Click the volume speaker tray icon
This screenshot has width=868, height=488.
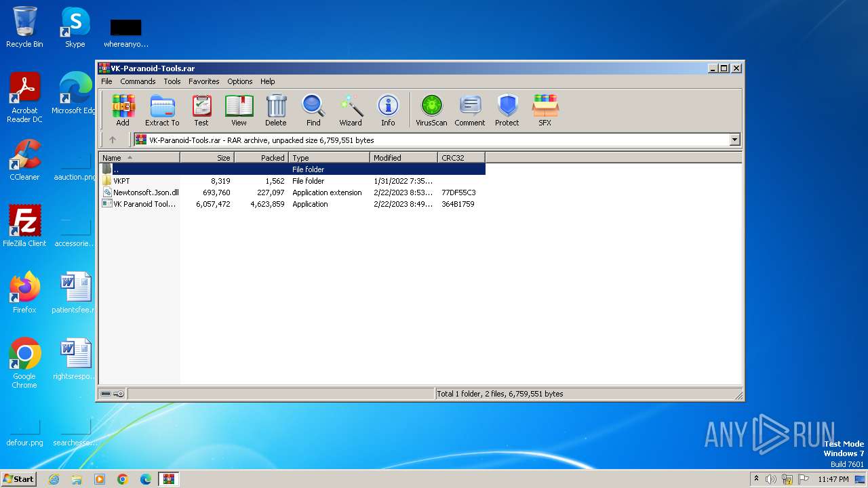coord(771,479)
